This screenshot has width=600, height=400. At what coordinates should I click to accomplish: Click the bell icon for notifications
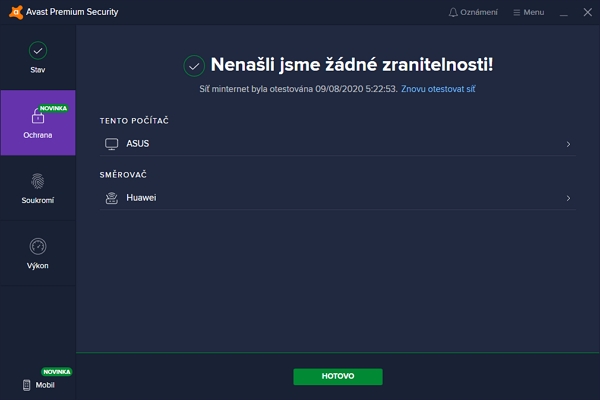[453, 12]
